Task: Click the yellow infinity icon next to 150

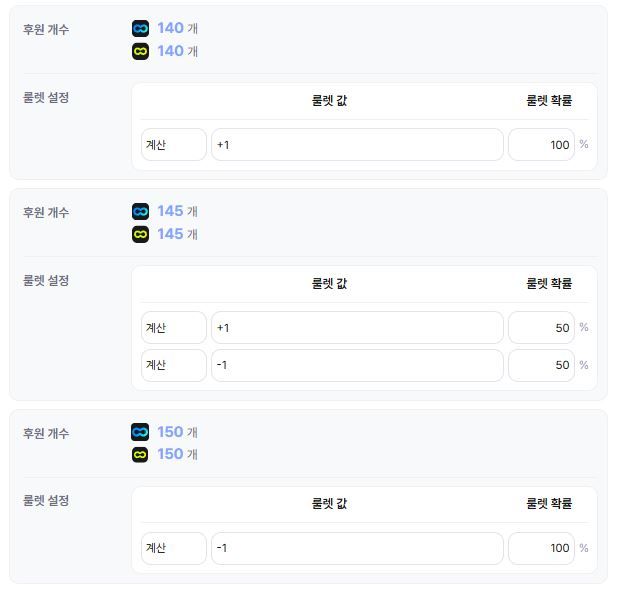Action: coord(140,454)
